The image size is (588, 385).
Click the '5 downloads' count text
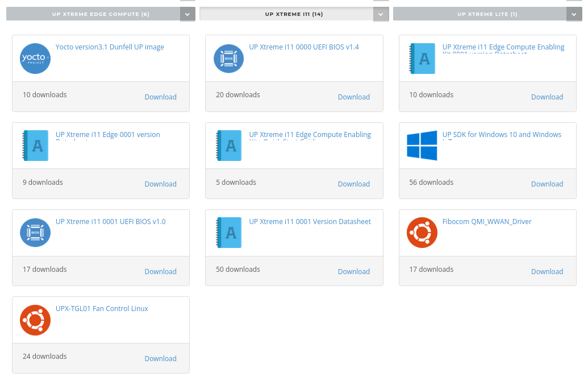point(236,183)
